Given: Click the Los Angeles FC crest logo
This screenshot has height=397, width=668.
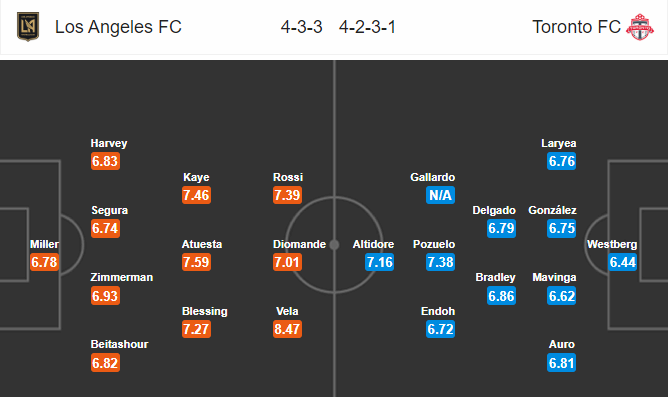Looking at the screenshot, I should 28,26.
